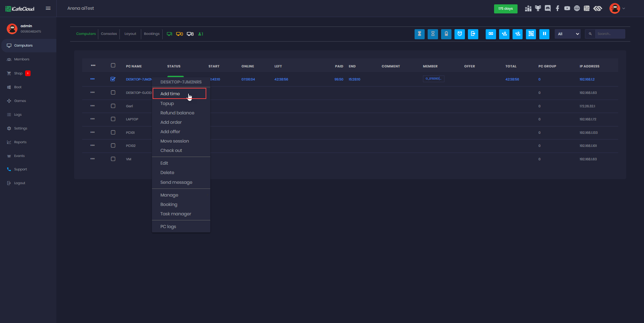The image size is (644, 323).
Task: Click the alarm clock toolbar button
Action: point(460,34)
